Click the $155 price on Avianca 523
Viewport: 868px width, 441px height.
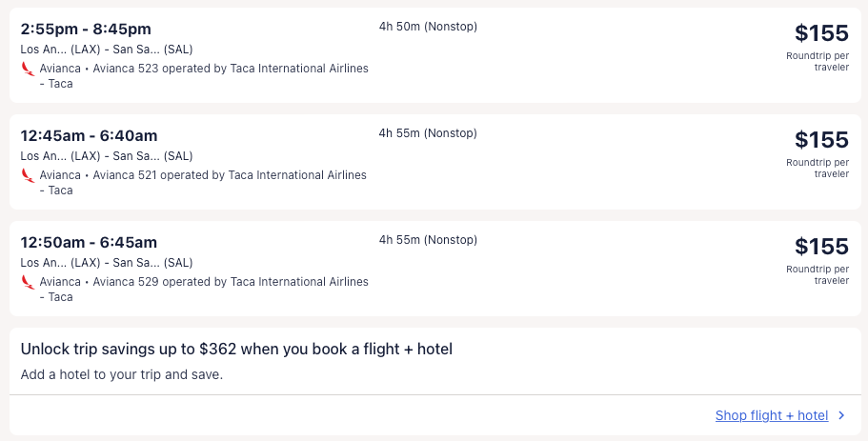(x=821, y=33)
